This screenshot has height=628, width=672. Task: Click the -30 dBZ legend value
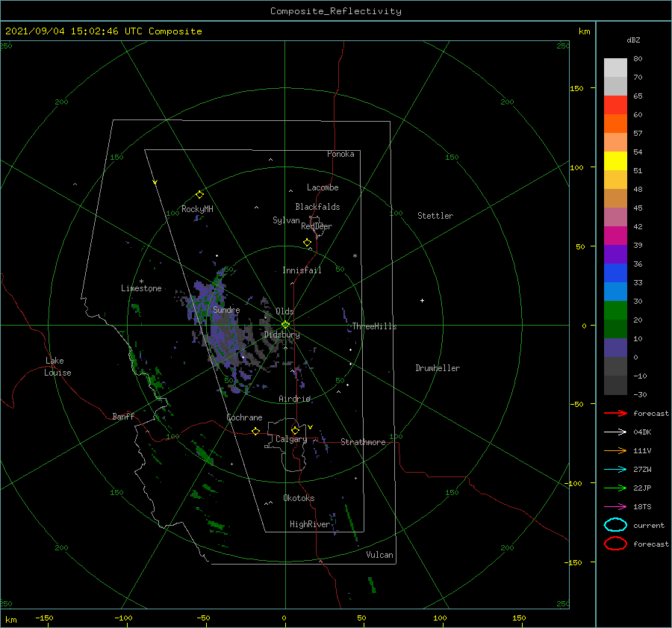tap(640, 394)
